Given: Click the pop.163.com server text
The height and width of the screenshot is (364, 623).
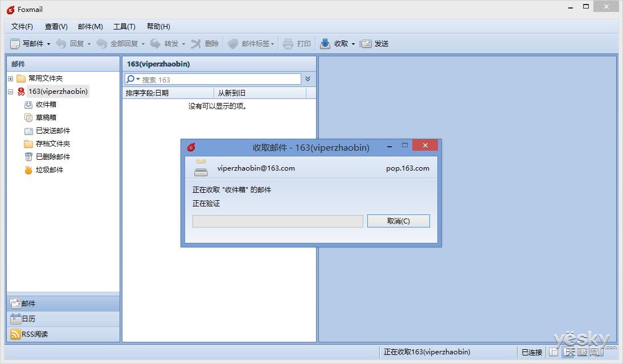Looking at the screenshot, I should point(408,168).
